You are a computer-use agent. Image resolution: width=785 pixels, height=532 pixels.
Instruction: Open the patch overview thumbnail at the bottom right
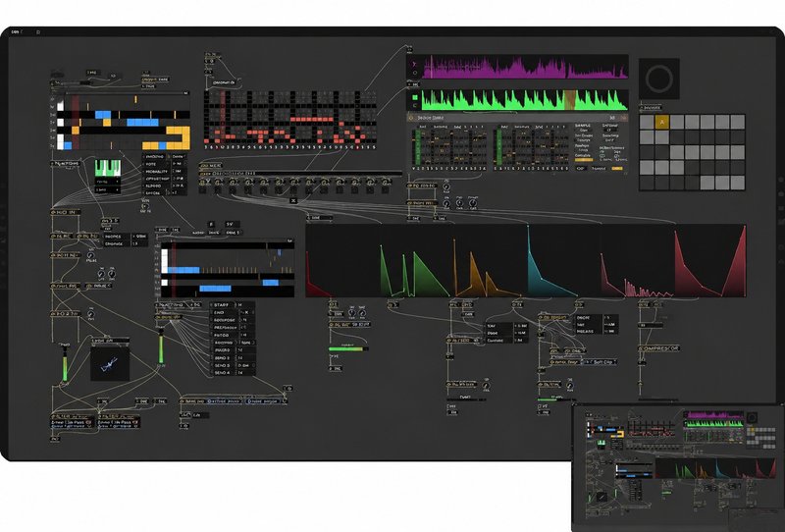click(678, 468)
